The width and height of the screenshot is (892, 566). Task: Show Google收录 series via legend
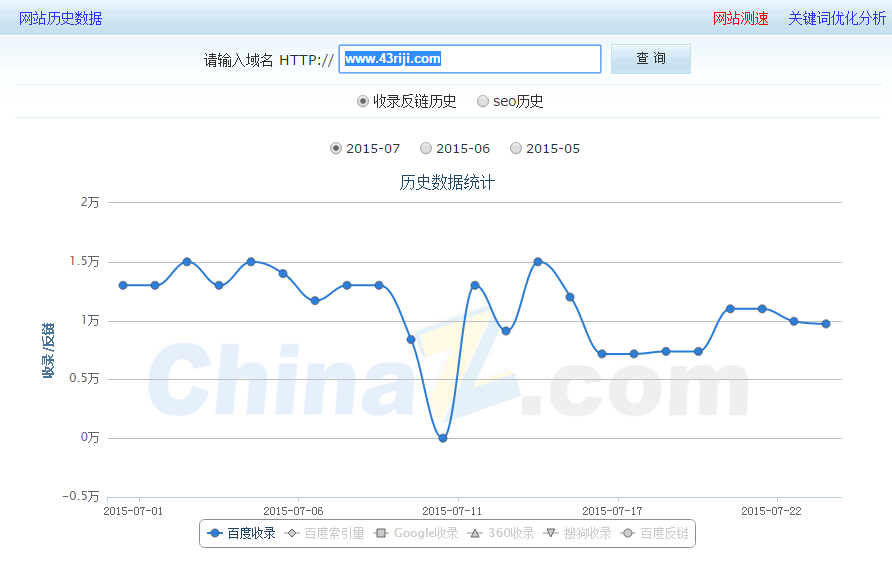(415, 533)
